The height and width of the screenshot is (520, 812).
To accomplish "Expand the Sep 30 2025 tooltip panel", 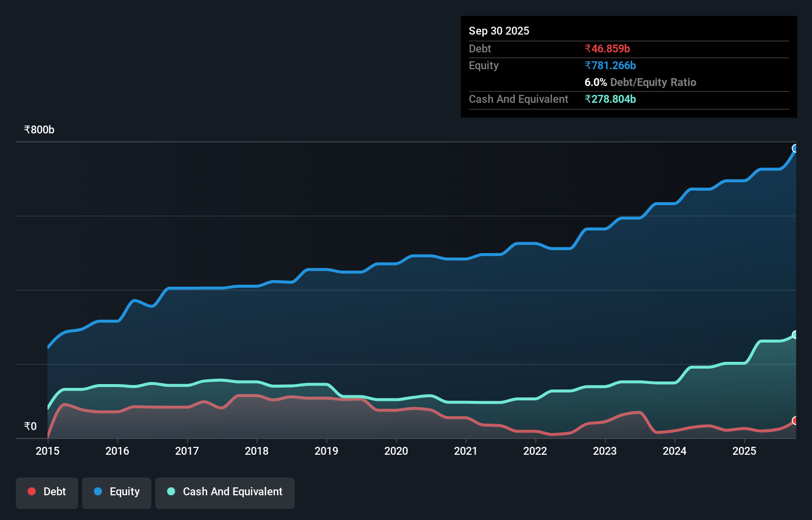I will pos(499,31).
